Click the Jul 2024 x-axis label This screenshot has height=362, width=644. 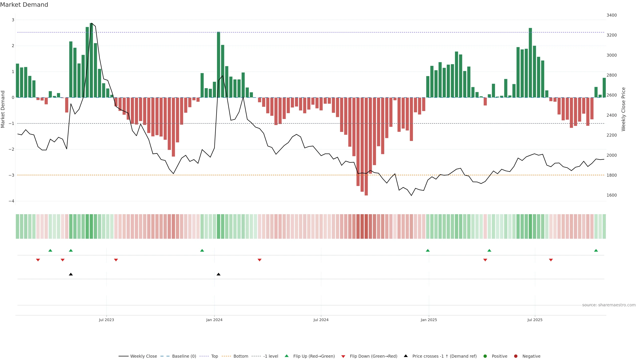tap(321, 320)
